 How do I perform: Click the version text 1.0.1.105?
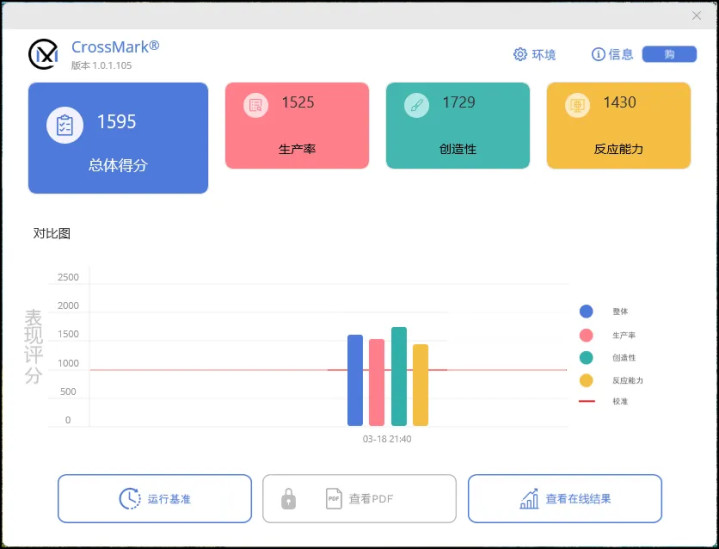pyautogui.click(x=112, y=66)
